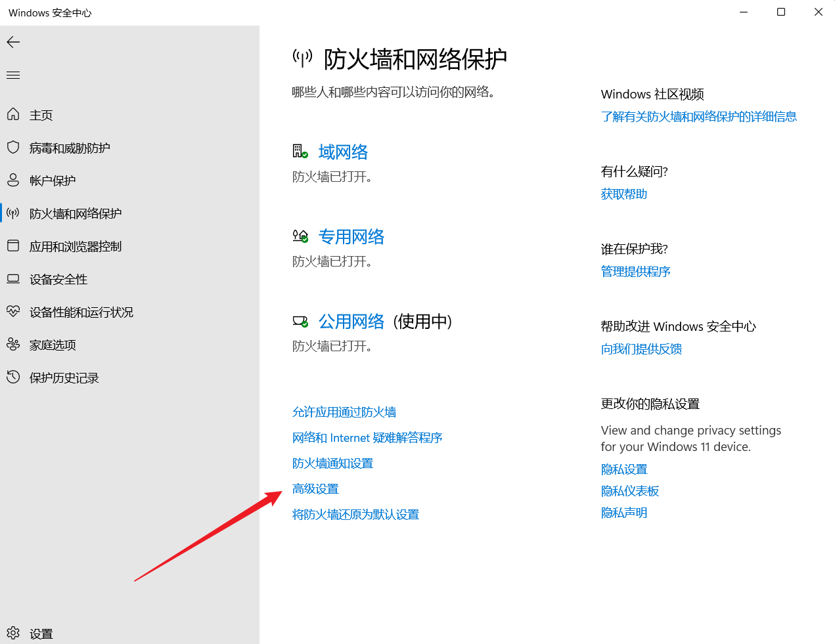Viewport: 835px width, 644px height.
Task: Open the 域网络 firewall settings
Action: pyautogui.click(x=343, y=152)
